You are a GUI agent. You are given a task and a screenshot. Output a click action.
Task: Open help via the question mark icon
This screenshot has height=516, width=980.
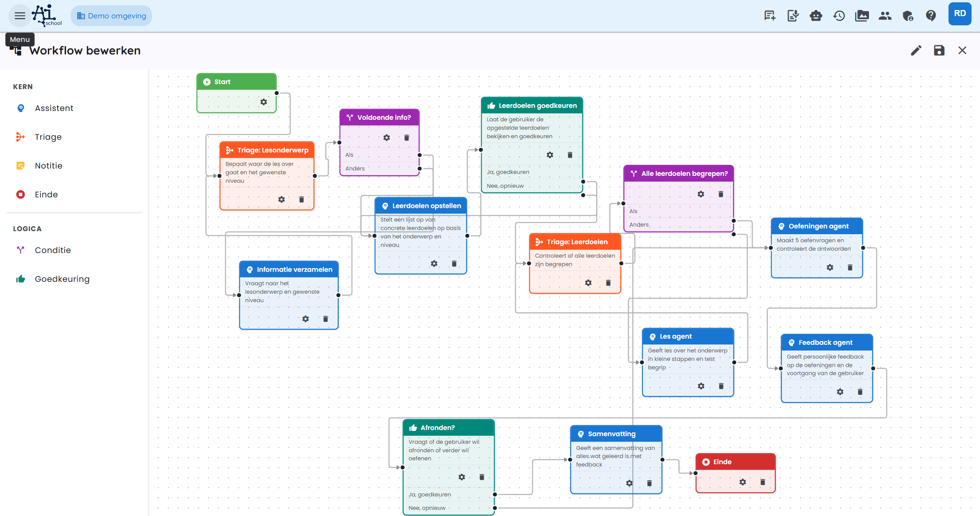(x=931, y=16)
